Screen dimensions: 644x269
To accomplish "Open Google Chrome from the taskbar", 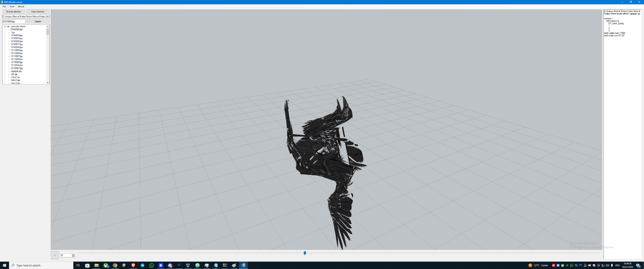I will click(115, 265).
